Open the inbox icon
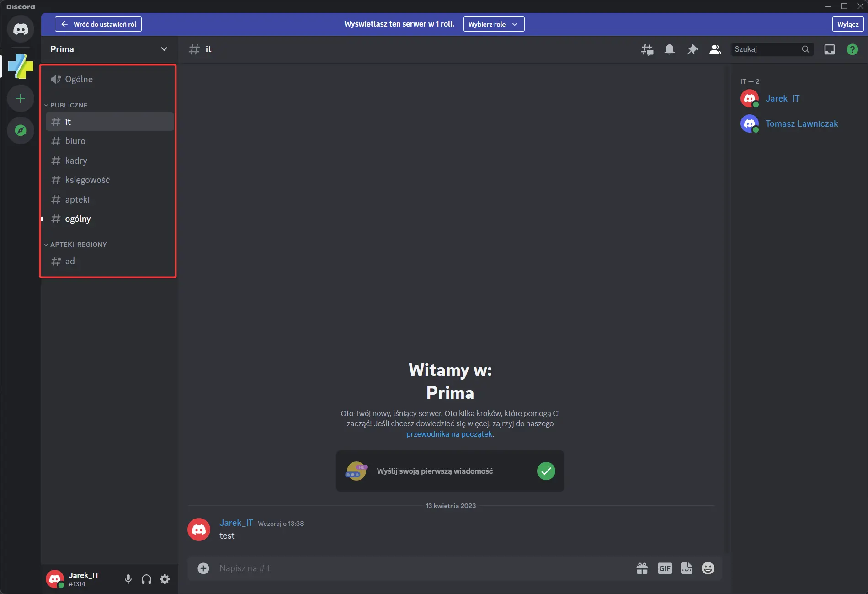The image size is (868, 594). click(x=830, y=49)
